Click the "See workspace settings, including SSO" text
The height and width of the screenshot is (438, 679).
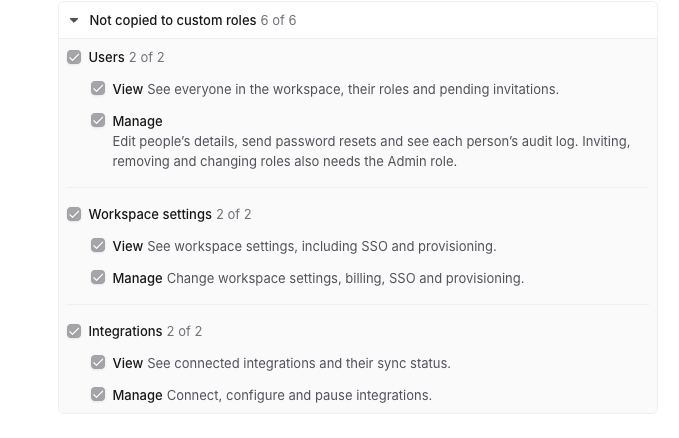click(x=322, y=247)
